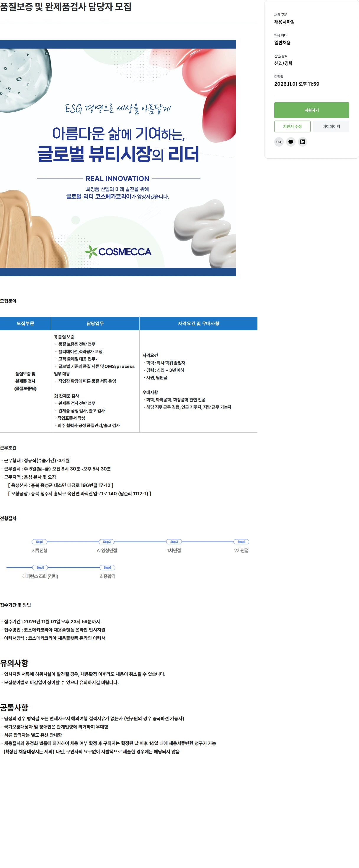The height and width of the screenshot is (868, 359).
Task: Open 지원서 수정 to edit application
Action: tap(292, 126)
